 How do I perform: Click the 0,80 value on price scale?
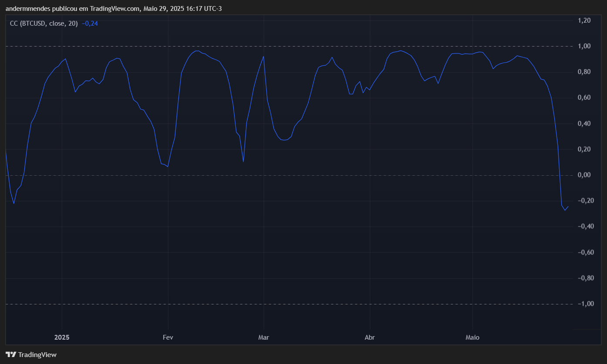point(584,72)
